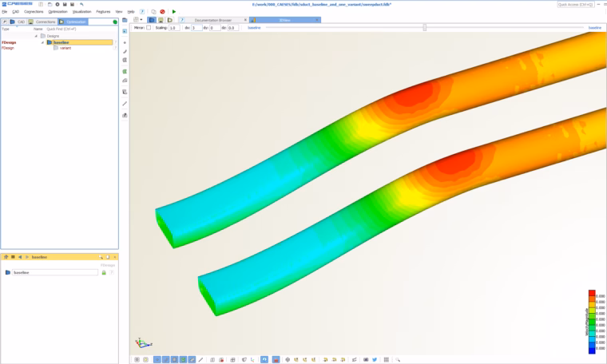Toggle the Mirror checkbox
This screenshot has width=607, height=364.
click(x=149, y=28)
